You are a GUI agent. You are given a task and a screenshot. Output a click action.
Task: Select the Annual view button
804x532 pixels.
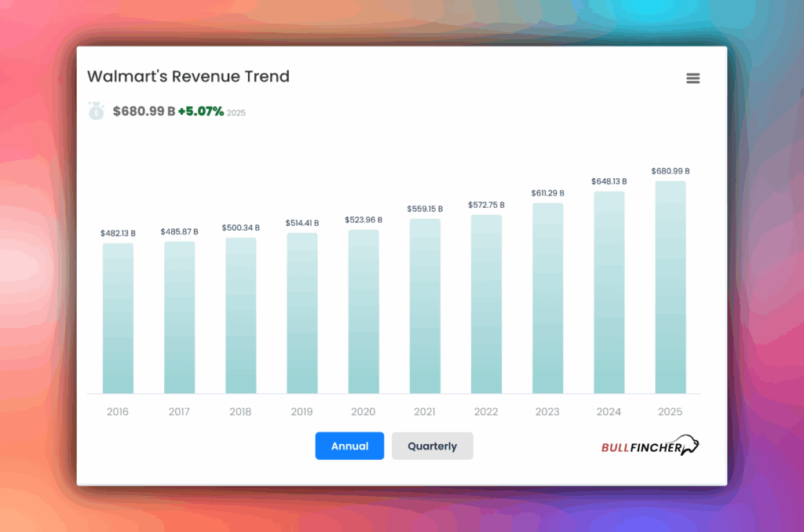coord(349,446)
